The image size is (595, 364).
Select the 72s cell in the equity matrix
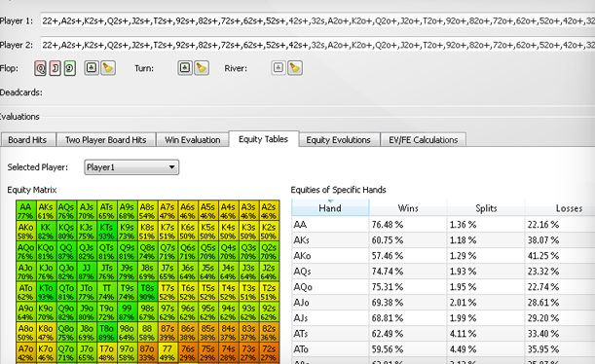269,352
